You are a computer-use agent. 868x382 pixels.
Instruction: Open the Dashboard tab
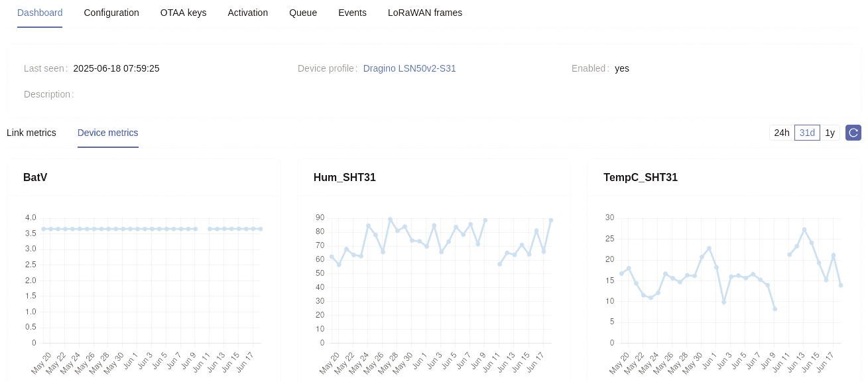pyautogui.click(x=40, y=13)
